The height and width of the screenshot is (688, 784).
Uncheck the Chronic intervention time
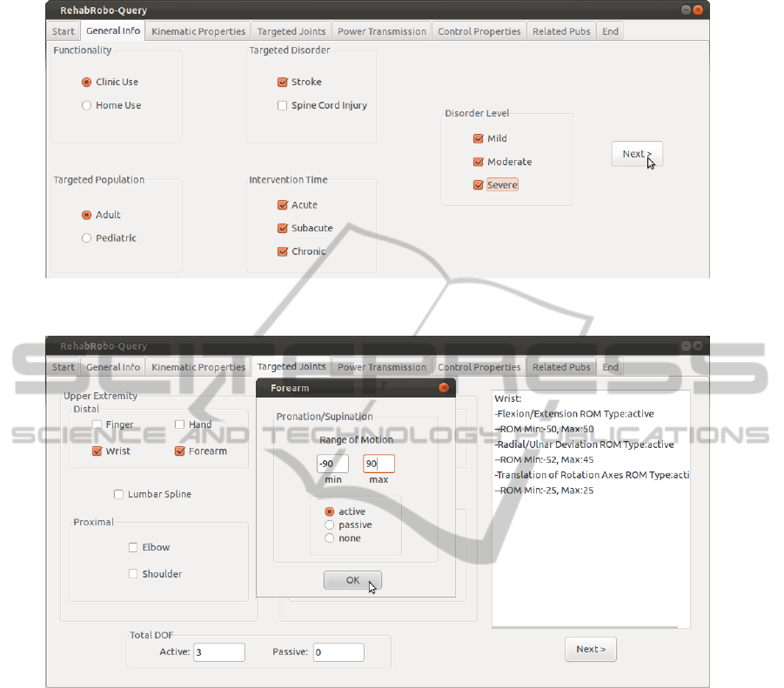[x=282, y=251]
